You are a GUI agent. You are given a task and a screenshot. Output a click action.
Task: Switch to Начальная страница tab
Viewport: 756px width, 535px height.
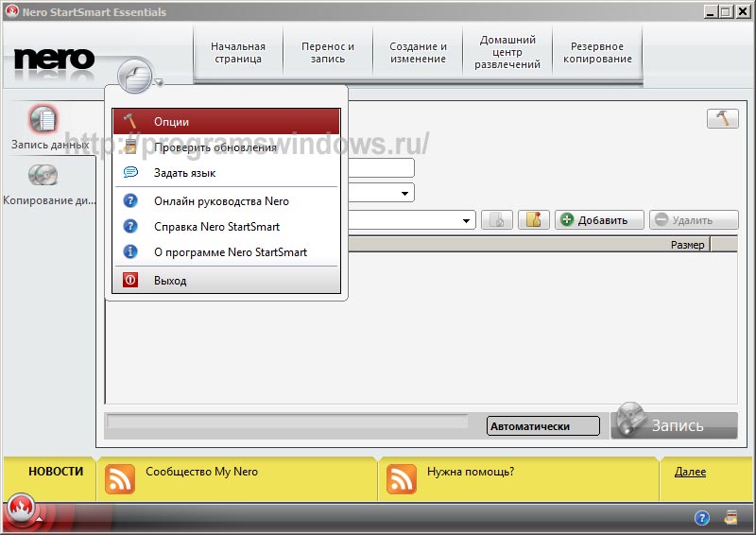[238, 53]
